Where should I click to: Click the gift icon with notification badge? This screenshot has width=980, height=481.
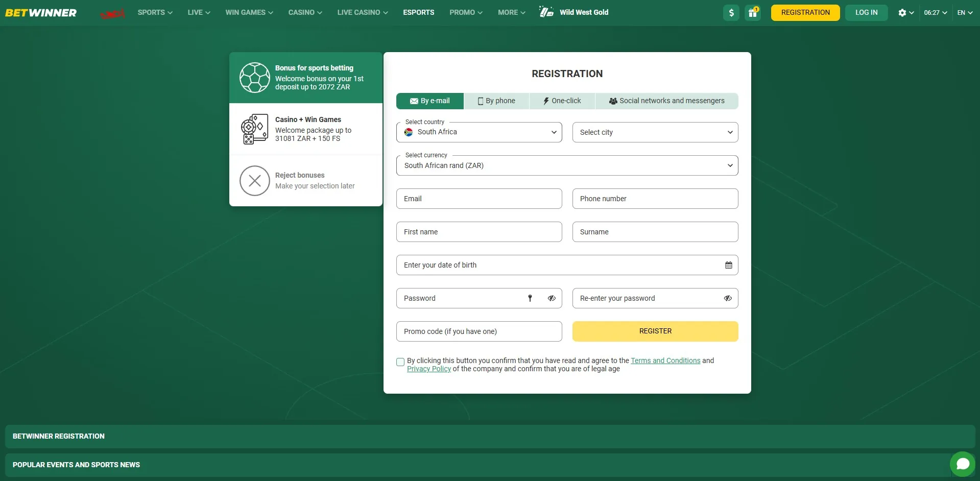coord(752,13)
